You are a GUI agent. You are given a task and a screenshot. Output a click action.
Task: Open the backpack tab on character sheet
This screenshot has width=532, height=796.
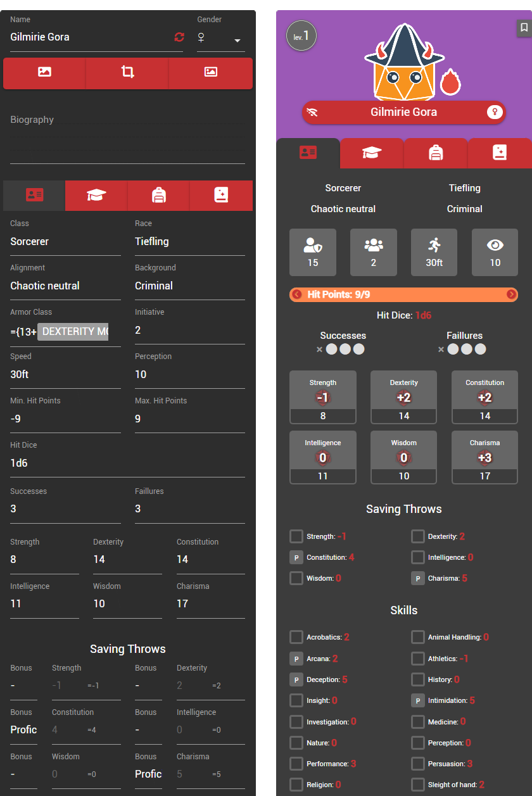pyautogui.click(x=436, y=153)
